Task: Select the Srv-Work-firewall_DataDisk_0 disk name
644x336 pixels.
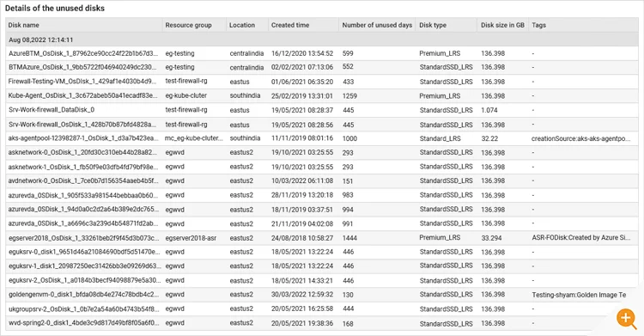Action: 52,110
